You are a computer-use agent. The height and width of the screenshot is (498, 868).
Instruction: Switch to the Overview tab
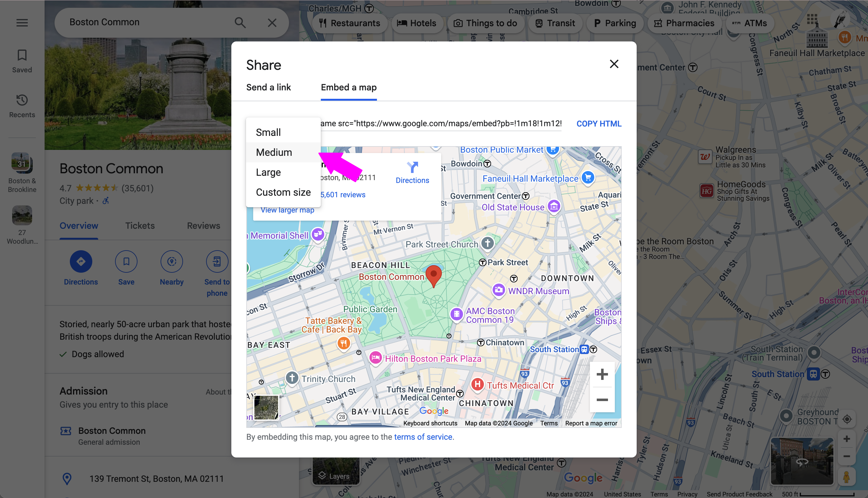point(79,226)
